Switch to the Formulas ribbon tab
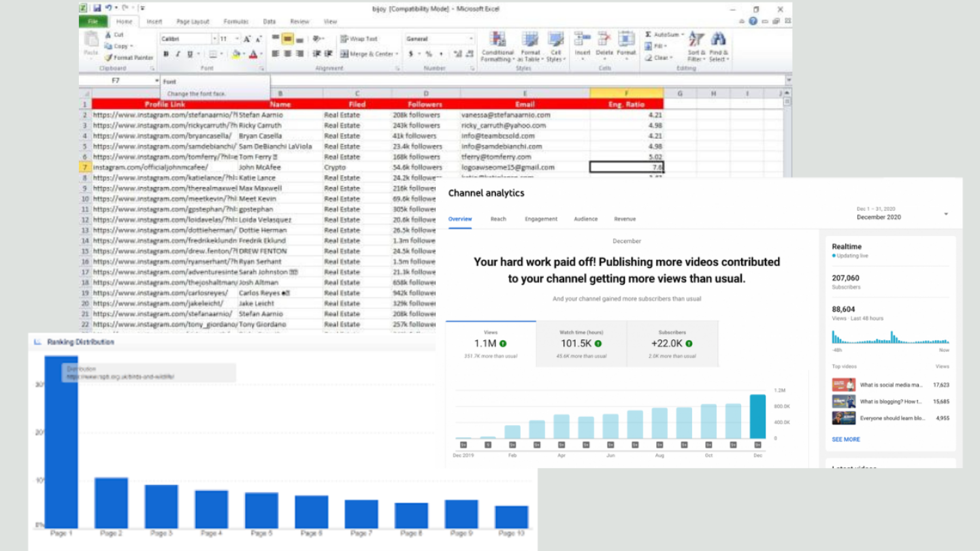Image resolution: width=980 pixels, height=551 pixels. 235,22
